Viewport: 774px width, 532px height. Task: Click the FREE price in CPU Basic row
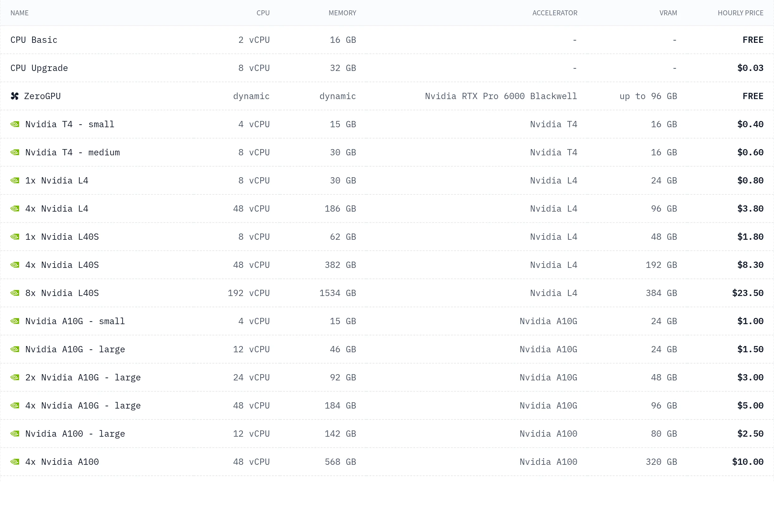753,40
